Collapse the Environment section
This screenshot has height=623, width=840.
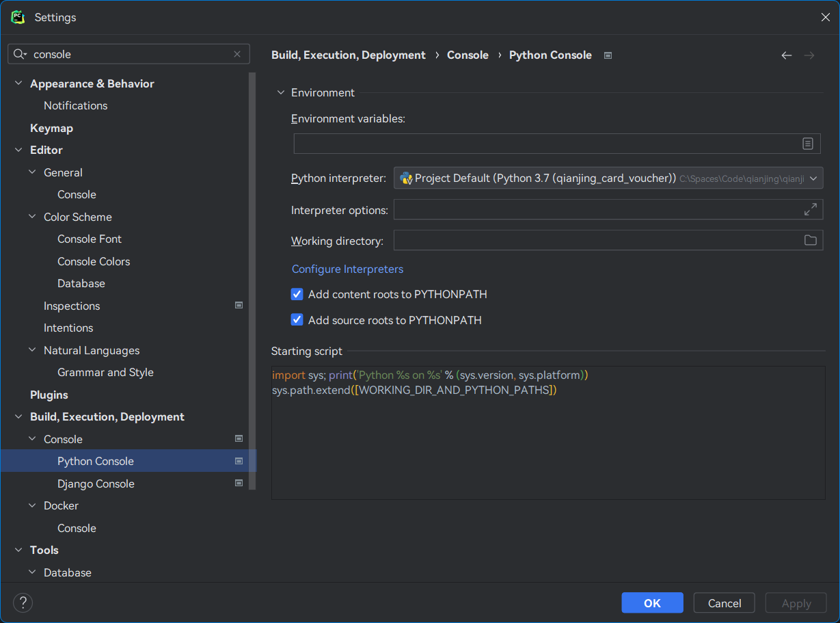click(x=280, y=93)
